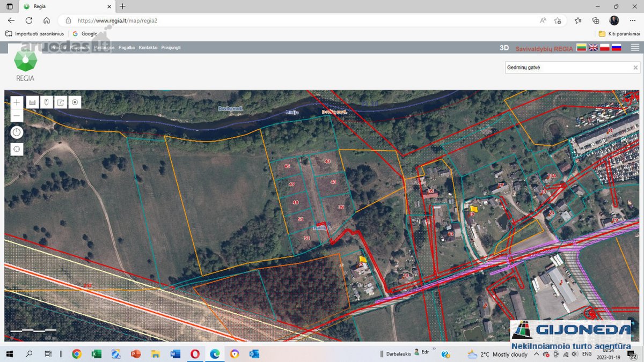The image size is (644, 362).
Task: Open the Kontaktai menu item
Action: point(148,48)
